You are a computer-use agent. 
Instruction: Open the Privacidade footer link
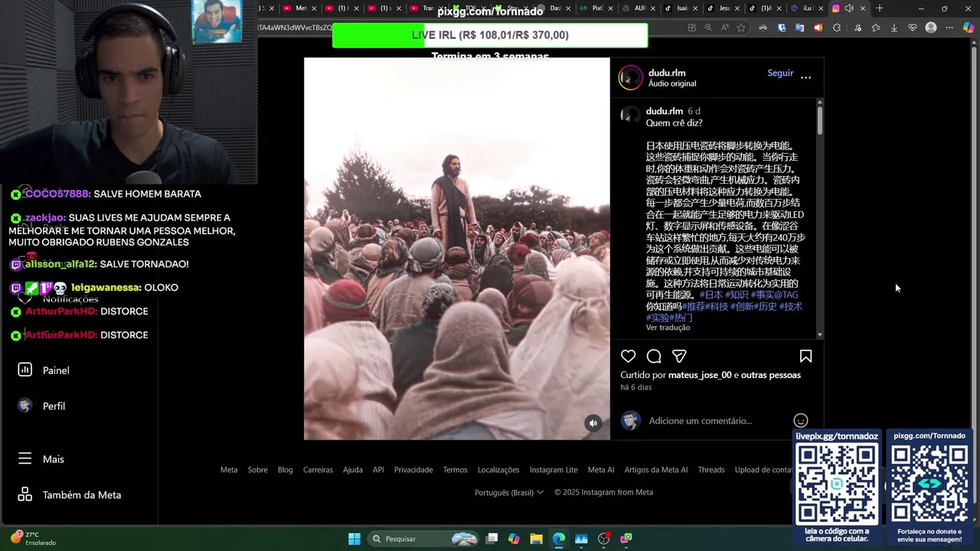pos(413,470)
